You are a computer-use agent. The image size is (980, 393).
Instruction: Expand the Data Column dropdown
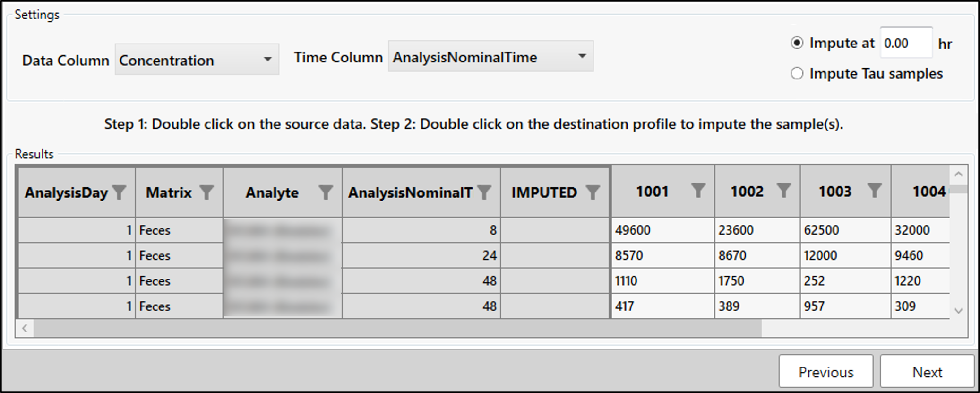(267, 60)
